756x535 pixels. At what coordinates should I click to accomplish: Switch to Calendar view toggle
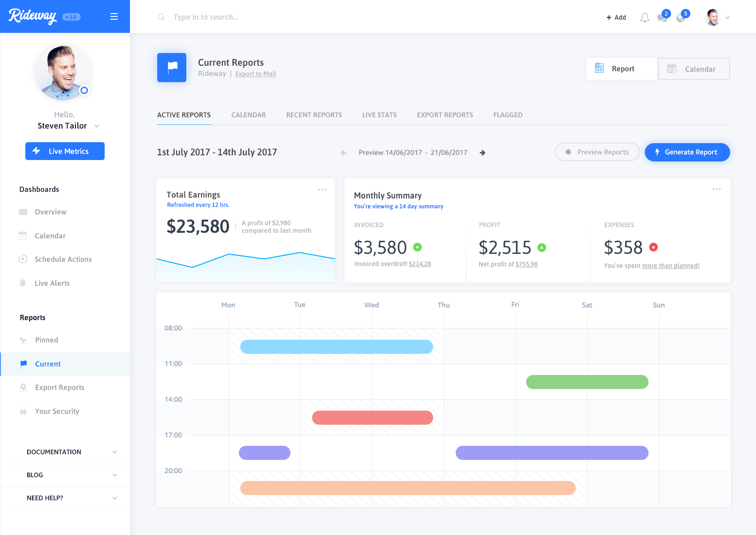(x=694, y=69)
